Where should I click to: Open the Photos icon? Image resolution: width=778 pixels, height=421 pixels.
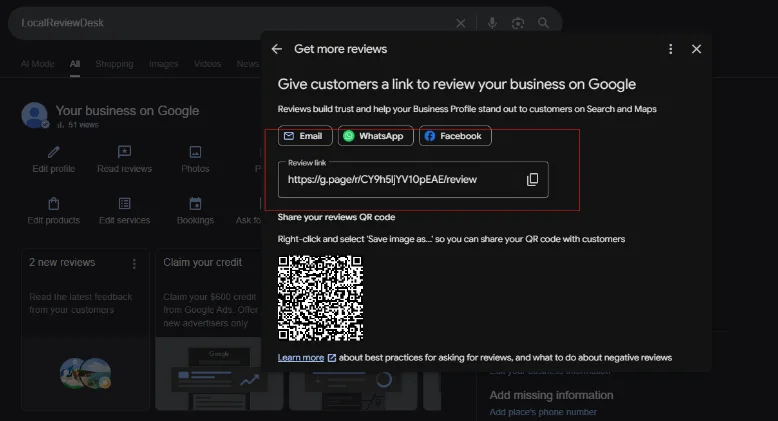point(195,151)
